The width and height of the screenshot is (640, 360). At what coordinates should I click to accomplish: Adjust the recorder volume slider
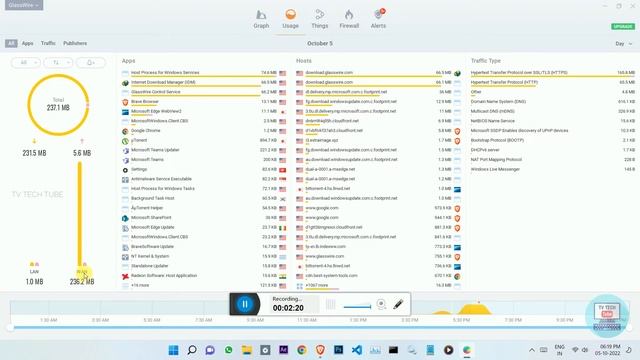click(357, 307)
